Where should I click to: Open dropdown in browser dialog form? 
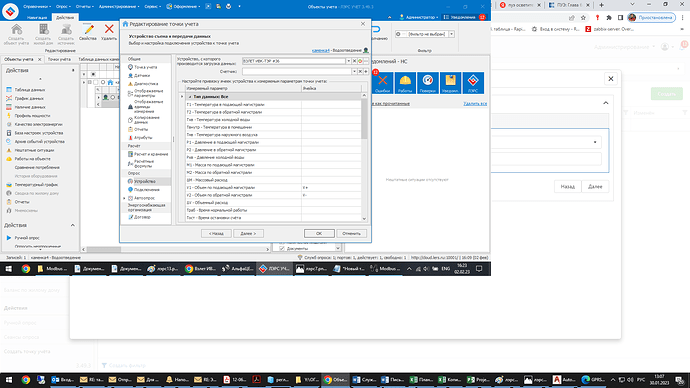[595, 142]
